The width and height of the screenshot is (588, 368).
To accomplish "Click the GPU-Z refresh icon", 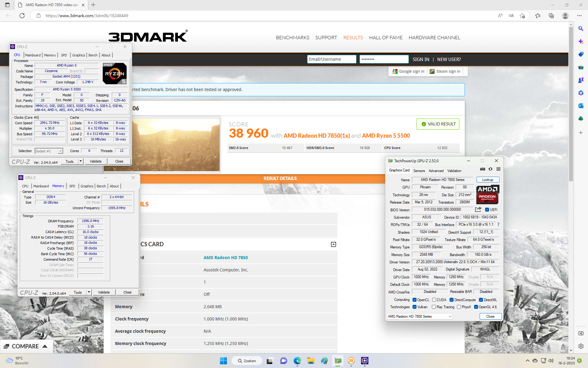I will [490, 169].
